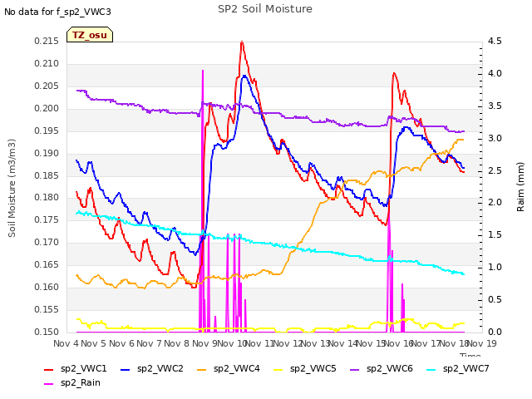Click the sp2_VWC5 legend entry
This screenshot has width=532, height=399.
click(305, 369)
